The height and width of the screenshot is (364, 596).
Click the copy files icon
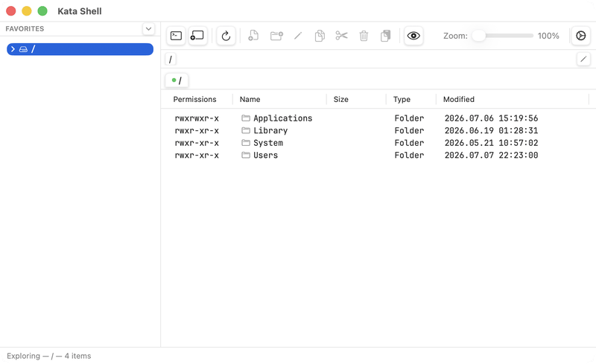(320, 36)
